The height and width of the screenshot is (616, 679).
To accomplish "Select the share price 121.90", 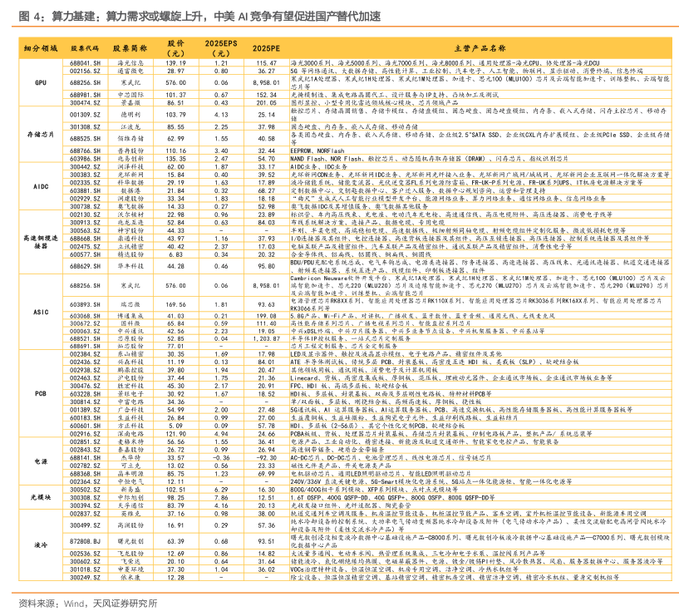I will pos(175,434).
